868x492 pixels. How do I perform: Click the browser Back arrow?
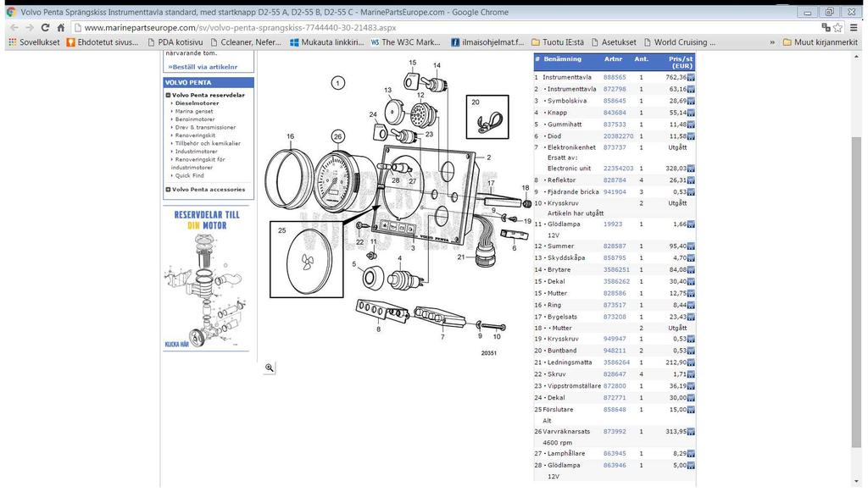tap(14, 28)
